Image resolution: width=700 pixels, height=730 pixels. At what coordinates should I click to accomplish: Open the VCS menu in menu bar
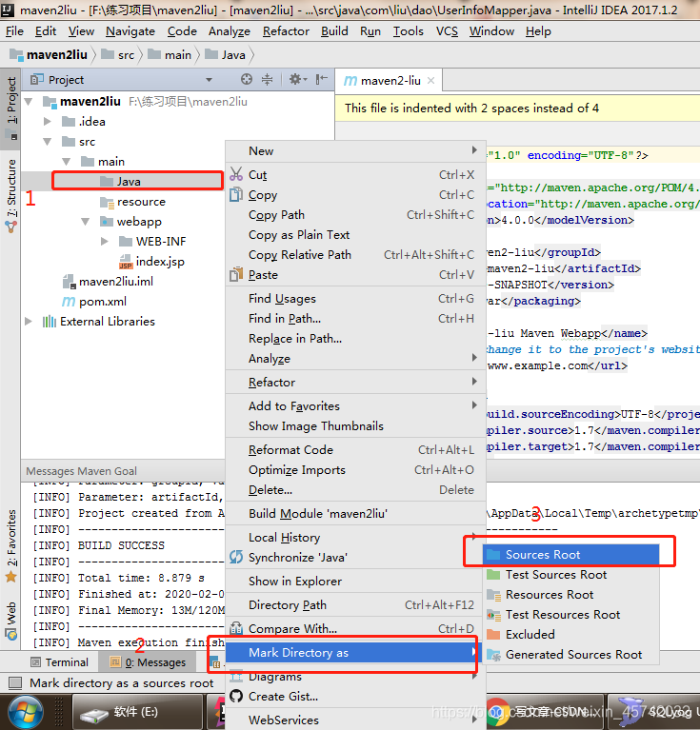pyautogui.click(x=447, y=31)
